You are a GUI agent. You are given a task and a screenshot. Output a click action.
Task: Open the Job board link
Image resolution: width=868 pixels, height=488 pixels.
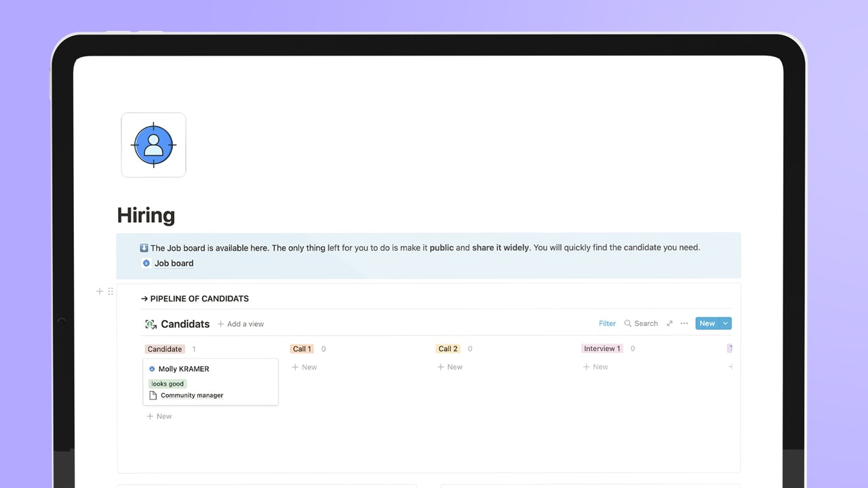coord(174,263)
